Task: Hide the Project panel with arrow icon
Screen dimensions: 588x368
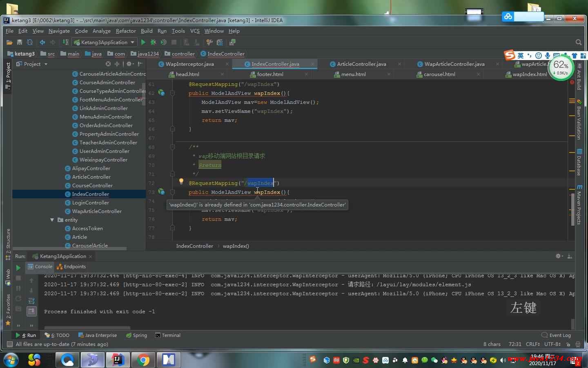Action: (x=140, y=64)
